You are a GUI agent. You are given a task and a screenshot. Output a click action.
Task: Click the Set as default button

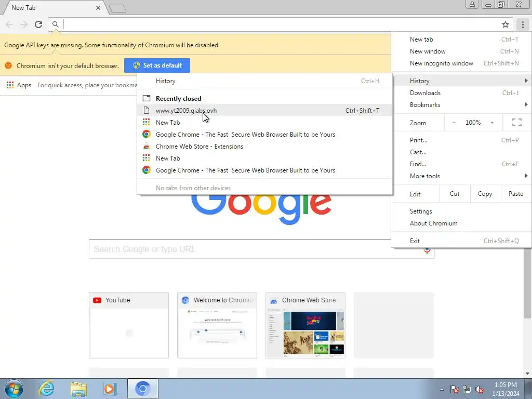pyautogui.click(x=157, y=65)
